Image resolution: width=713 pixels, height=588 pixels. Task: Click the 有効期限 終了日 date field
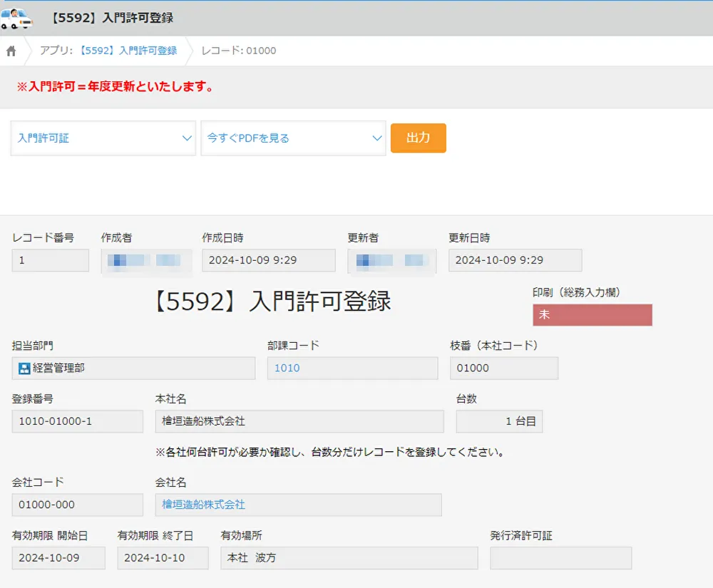tap(163, 558)
